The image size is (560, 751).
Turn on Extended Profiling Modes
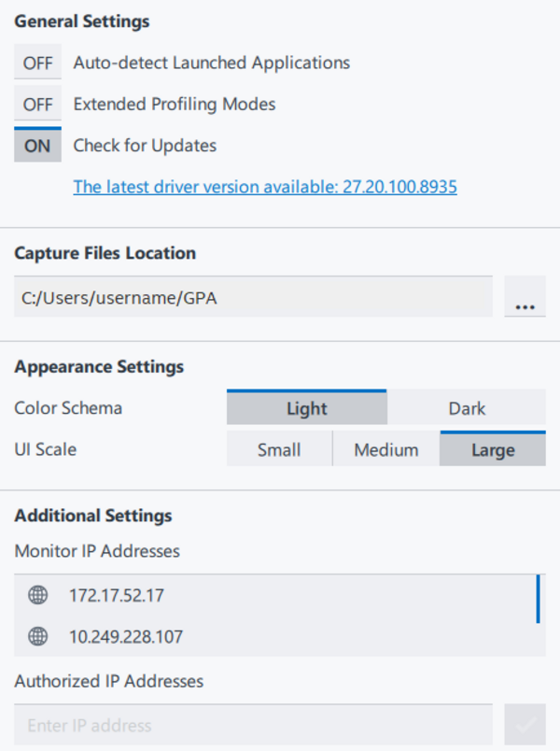(x=37, y=105)
